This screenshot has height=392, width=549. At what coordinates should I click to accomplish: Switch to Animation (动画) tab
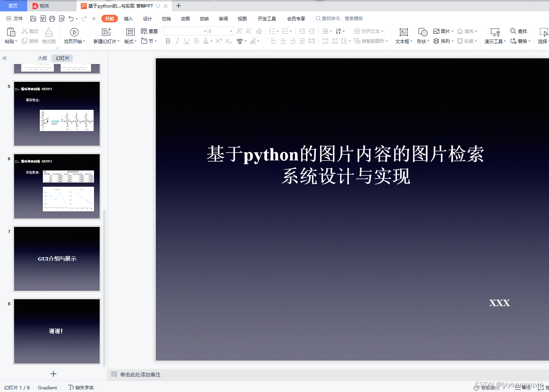pyautogui.click(x=185, y=19)
